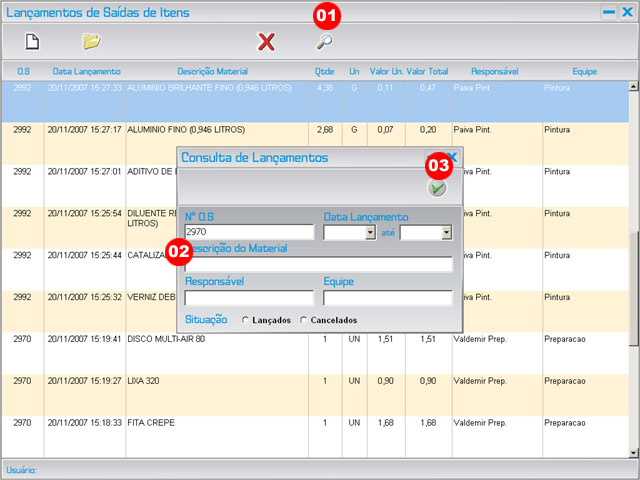Click the Equipe column header
The height and width of the screenshot is (480, 640).
pyautogui.click(x=584, y=72)
